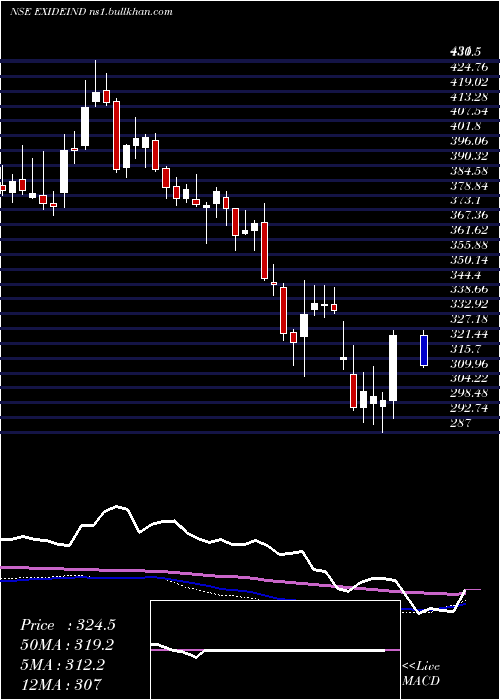Click the 361.62 price axis label
This screenshot has height=700, width=500.
click(x=469, y=230)
